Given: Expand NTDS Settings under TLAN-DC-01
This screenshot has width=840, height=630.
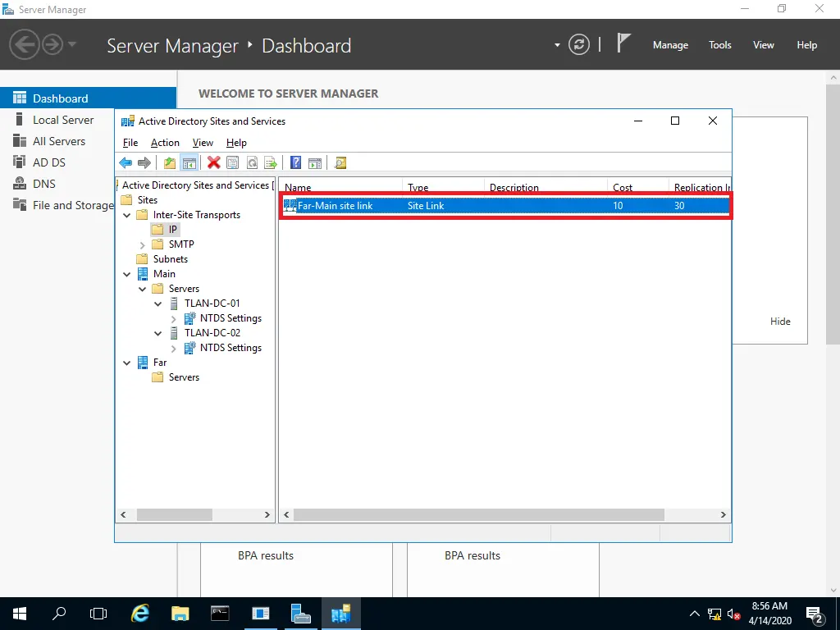Looking at the screenshot, I should pos(174,319).
